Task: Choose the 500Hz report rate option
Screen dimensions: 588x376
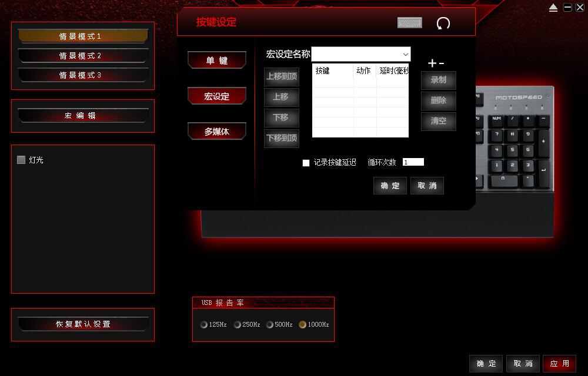Action: coord(270,325)
